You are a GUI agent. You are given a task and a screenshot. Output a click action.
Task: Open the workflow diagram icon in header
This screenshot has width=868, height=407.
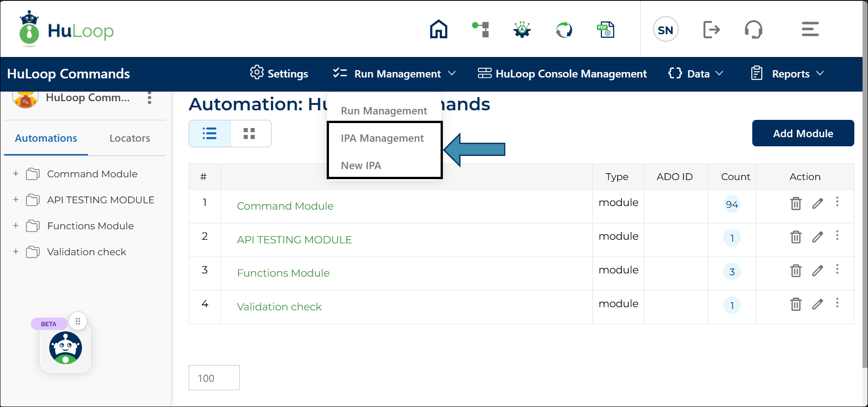coord(481,30)
